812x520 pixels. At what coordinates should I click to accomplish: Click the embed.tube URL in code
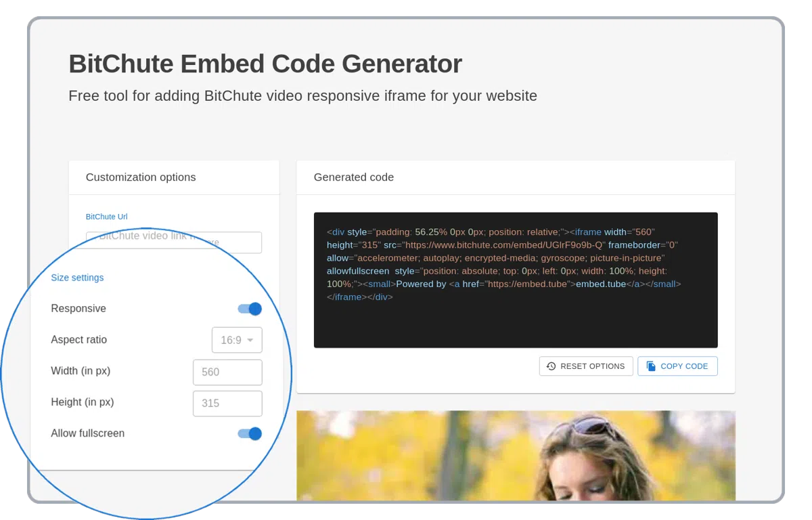click(x=530, y=284)
